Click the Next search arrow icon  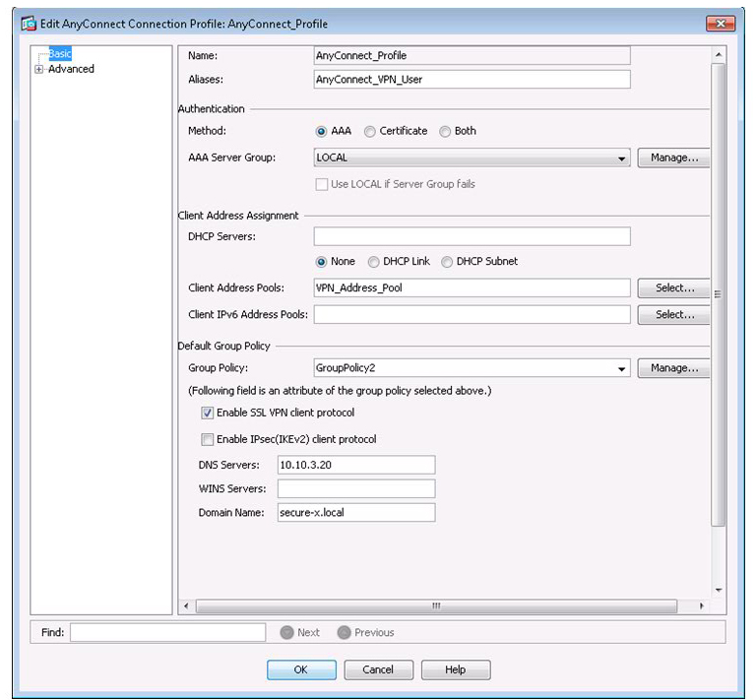pos(286,632)
